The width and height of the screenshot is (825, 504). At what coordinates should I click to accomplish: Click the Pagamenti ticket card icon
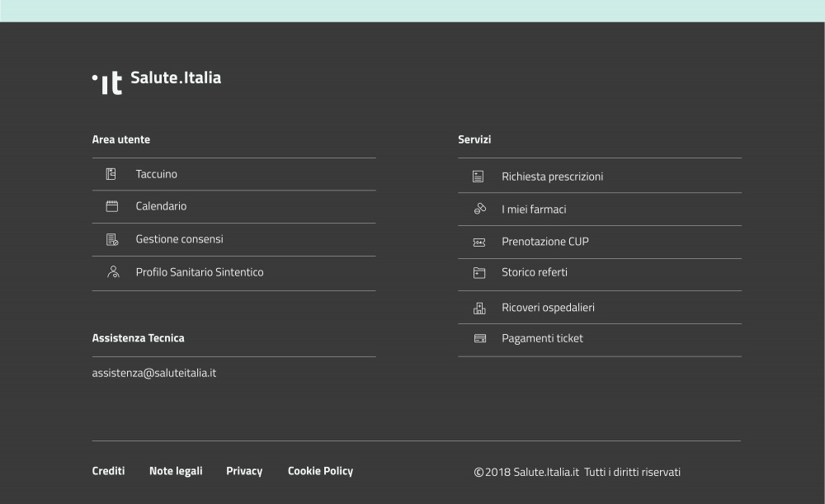click(x=479, y=338)
